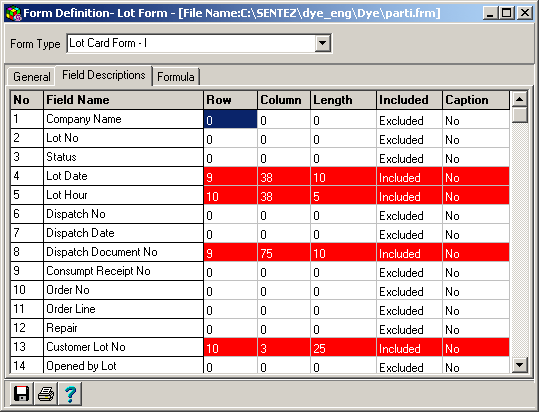
Task: Select the Field Descriptions tab
Action: tap(103, 75)
